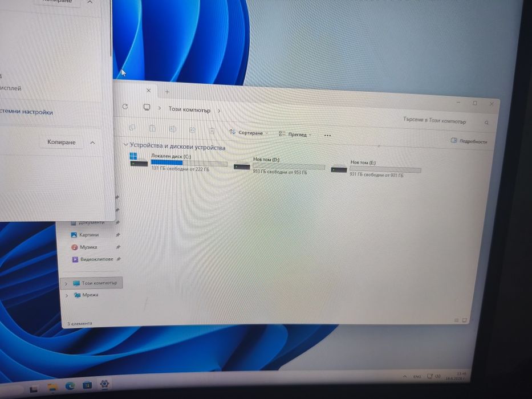The image size is (532, 399).
Task: Select Този компютър in the navigation pane
Action: point(92,283)
